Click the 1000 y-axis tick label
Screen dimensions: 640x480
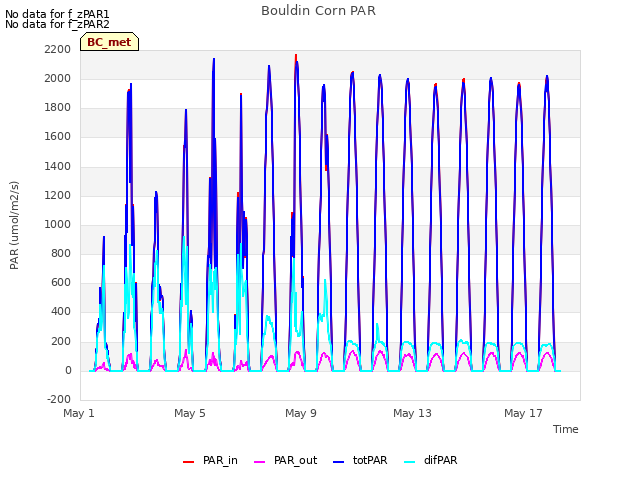[x=58, y=224]
